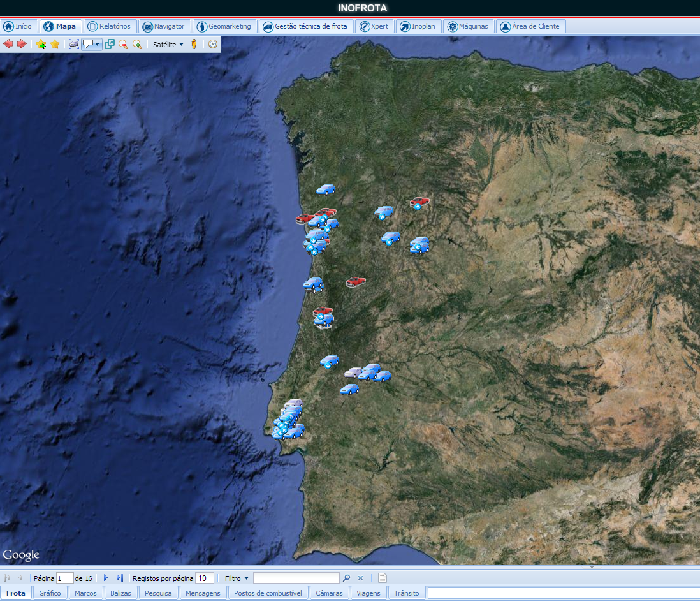Viewport: 700px width, 604px height.
Task: Open the Área de Cliente tab
Action: [x=530, y=26]
